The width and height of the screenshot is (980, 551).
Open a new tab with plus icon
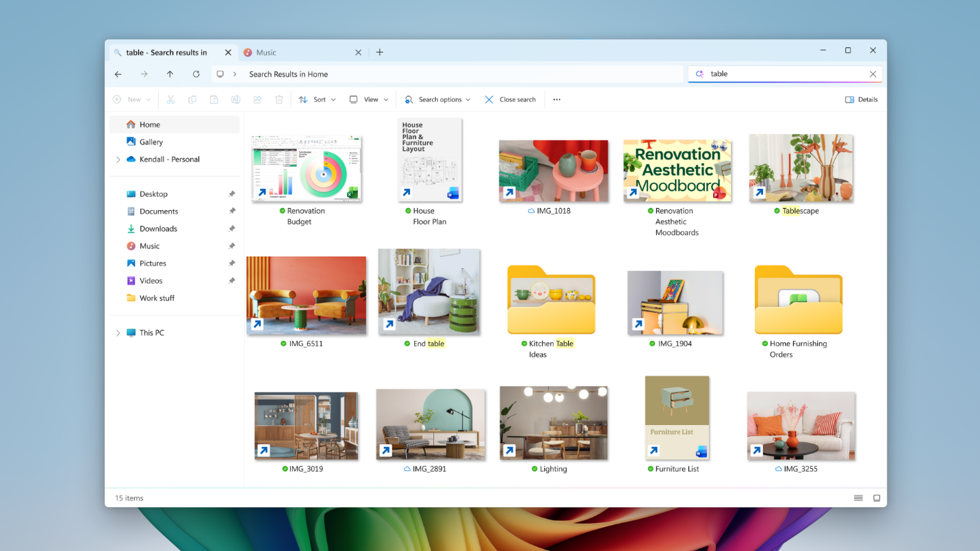click(380, 52)
